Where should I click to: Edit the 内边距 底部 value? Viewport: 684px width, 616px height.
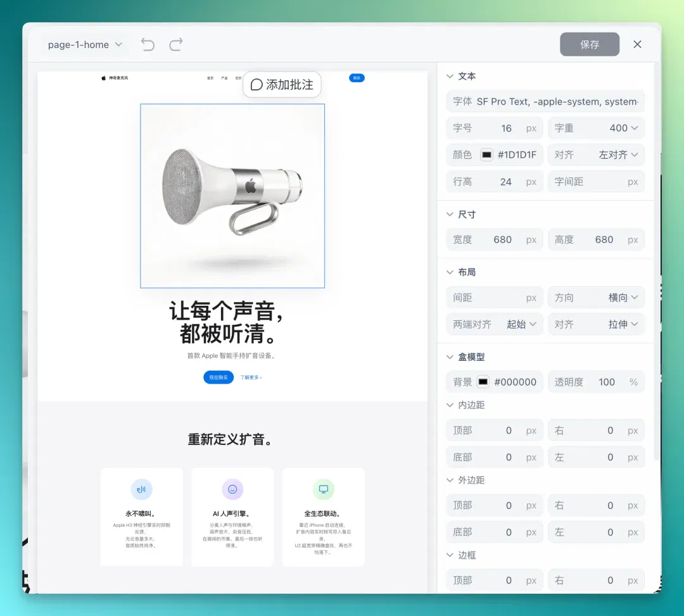click(495, 457)
